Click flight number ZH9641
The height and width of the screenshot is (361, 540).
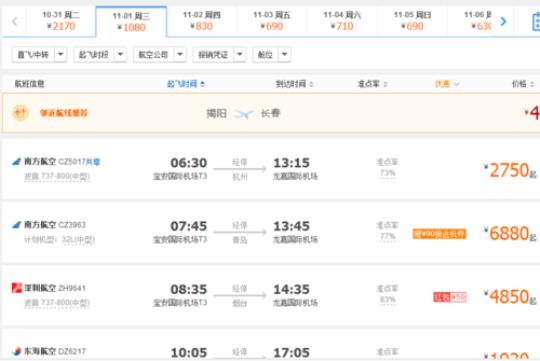pos(72,288)
